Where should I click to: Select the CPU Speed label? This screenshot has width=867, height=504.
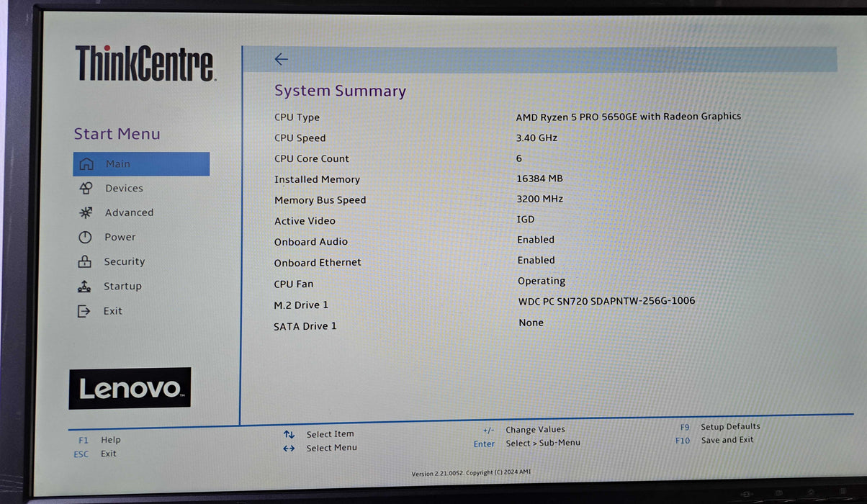point(300,138)
